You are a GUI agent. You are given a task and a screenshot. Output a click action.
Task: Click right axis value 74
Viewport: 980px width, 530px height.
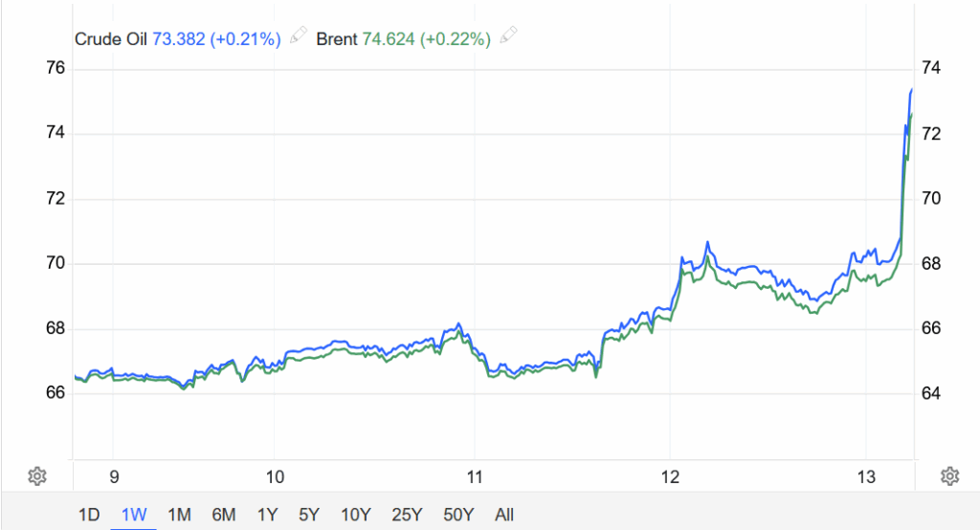tap(931, 68)
